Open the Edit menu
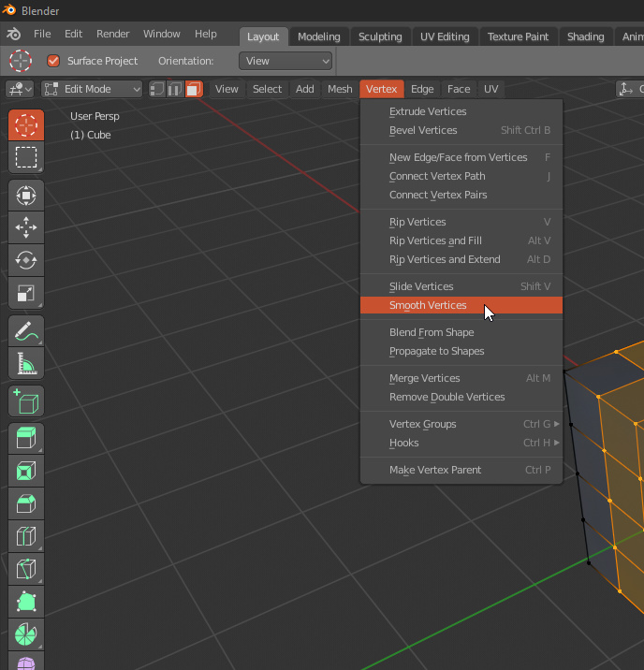Screen dimensions: 644x670 [74, 34]
